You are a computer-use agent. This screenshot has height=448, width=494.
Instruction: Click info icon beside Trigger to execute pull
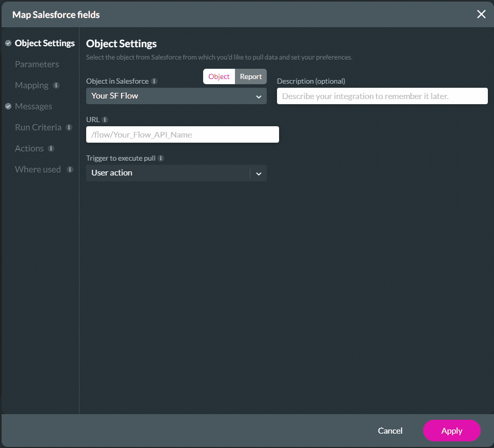tap(161, 158)
